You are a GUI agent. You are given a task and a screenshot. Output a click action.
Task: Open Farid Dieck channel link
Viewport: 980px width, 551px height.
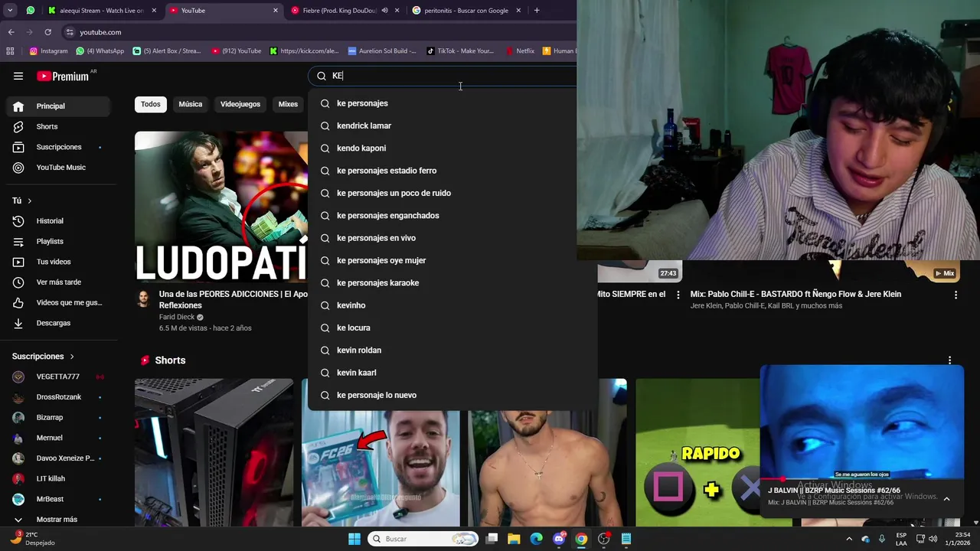click(177, 317)
